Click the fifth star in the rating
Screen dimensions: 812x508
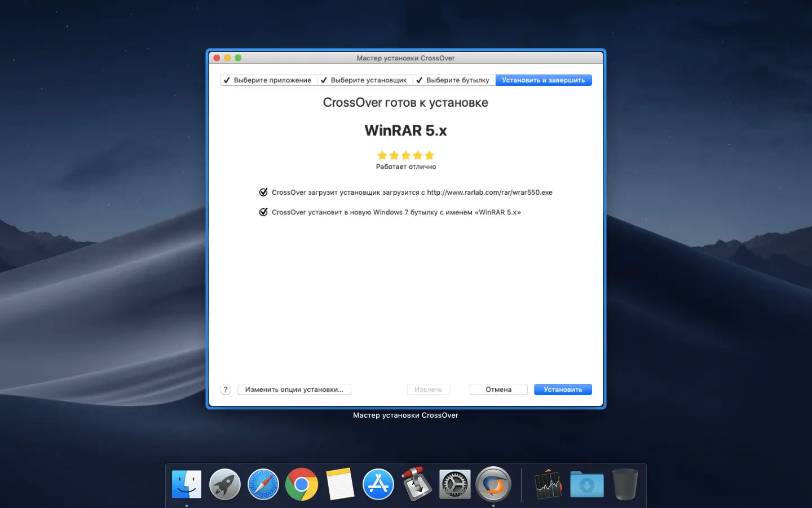[x=430, y=155]
